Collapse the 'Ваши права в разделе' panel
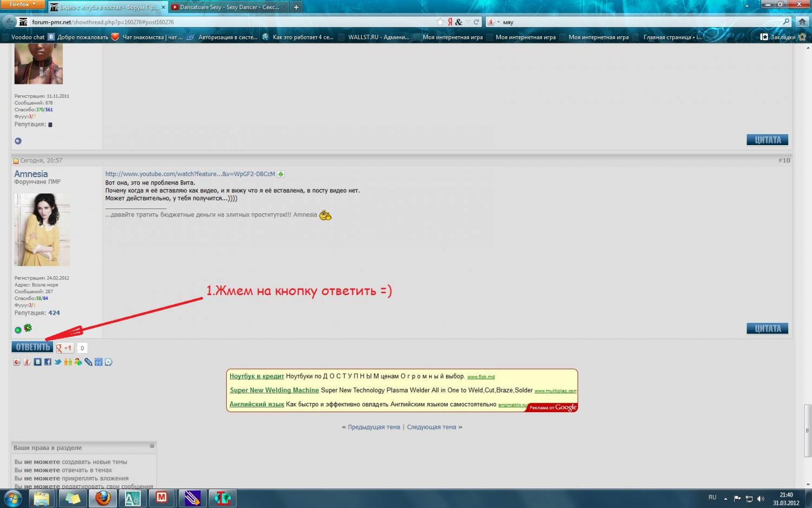This screenshot has height=508, width=812. coord(152,446)
